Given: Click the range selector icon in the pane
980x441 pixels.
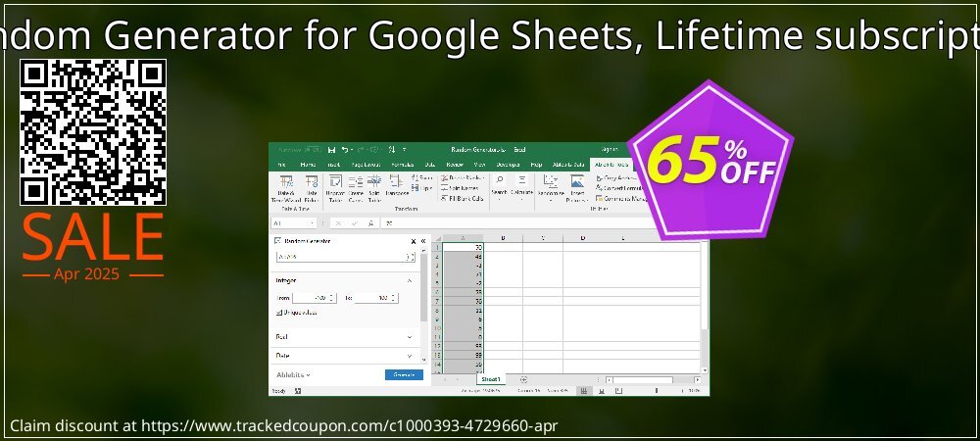Looking at the screenshot, I should pos(410,257).
